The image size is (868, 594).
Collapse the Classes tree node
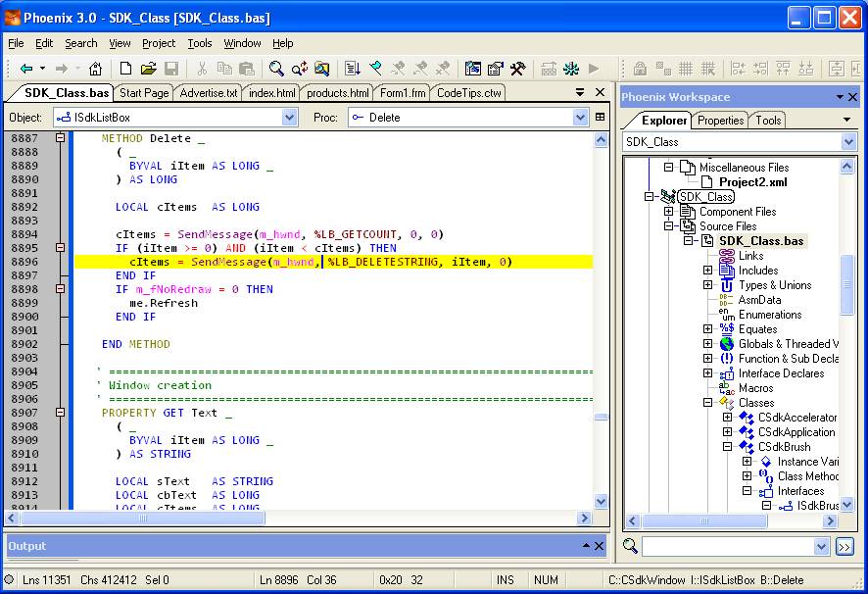coord(707,403)
